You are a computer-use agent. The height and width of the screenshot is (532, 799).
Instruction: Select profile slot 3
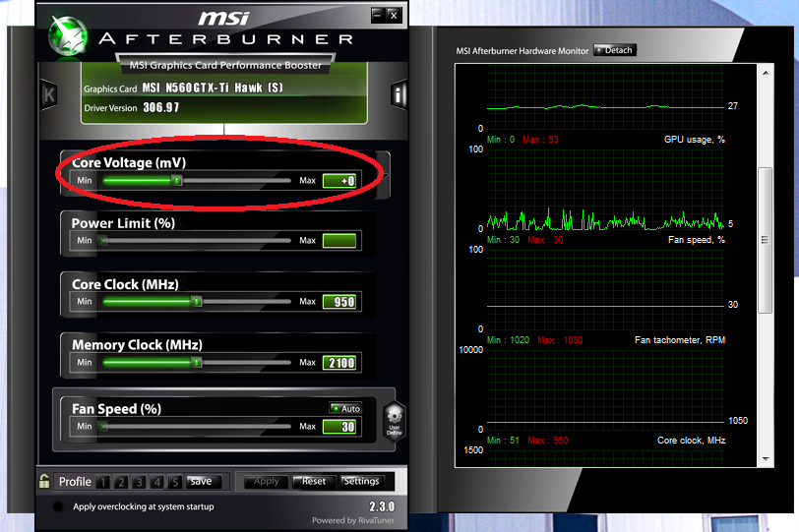coord(139,482)
